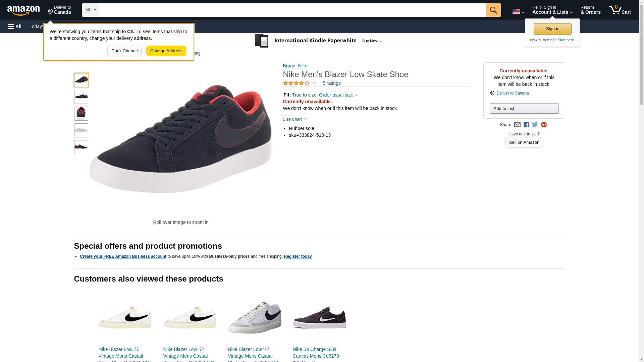Open the shopping cart icon
This screenshot has height=362, width=644.
(620, 10)
